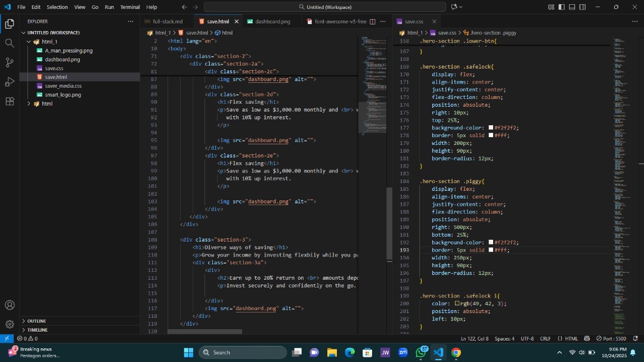The height and width of the screenshot is (362, 644).
Task: Open more actions for left editor group
Action: [x=383, y=21]
